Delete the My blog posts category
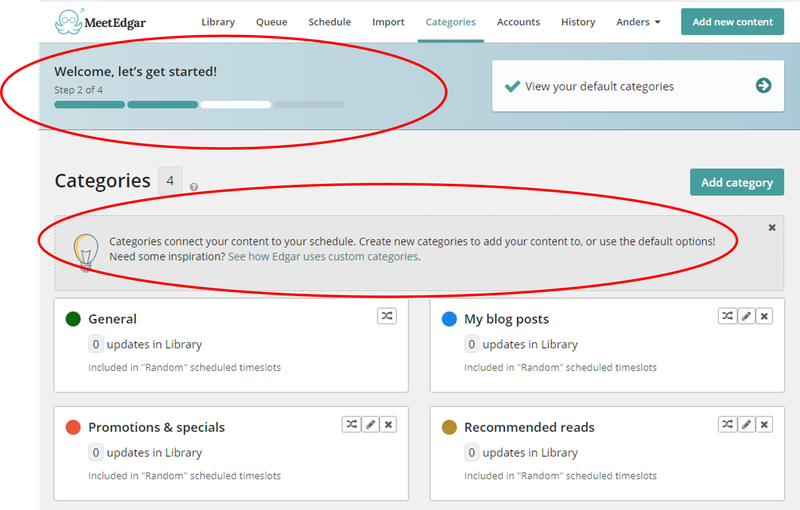This screenshot has height=510, width=800. coord(764,316)
